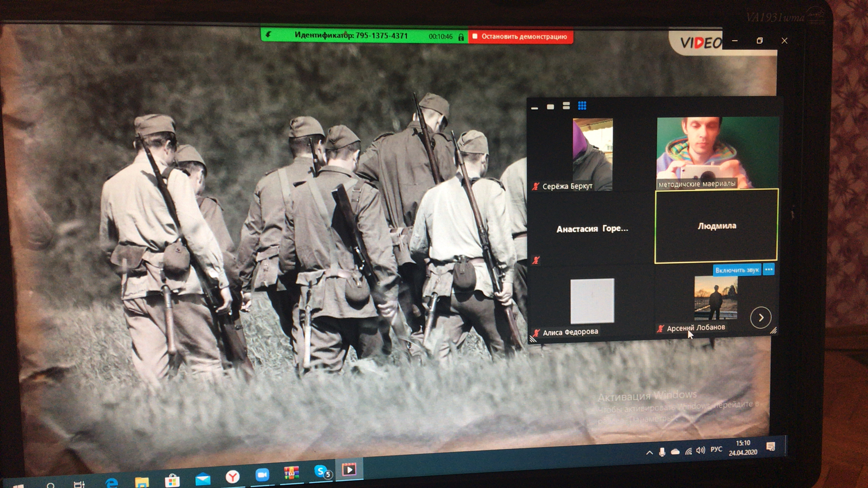
Task: Open Microsoft Store from the taskbar
Action: [172, 480]
